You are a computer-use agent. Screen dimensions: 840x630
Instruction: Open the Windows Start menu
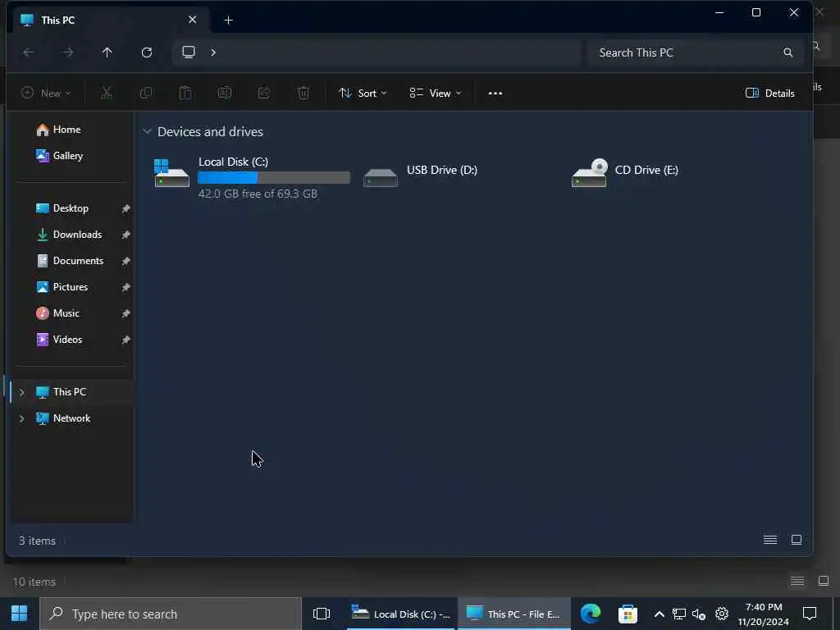pyautogui.click(x=20, y=614)
